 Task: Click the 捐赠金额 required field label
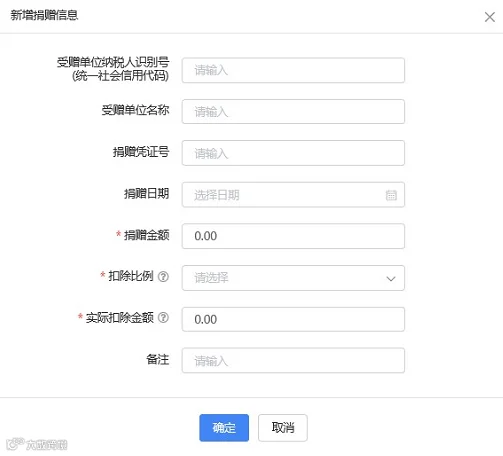pyautogui.click(x=147, y=235)
